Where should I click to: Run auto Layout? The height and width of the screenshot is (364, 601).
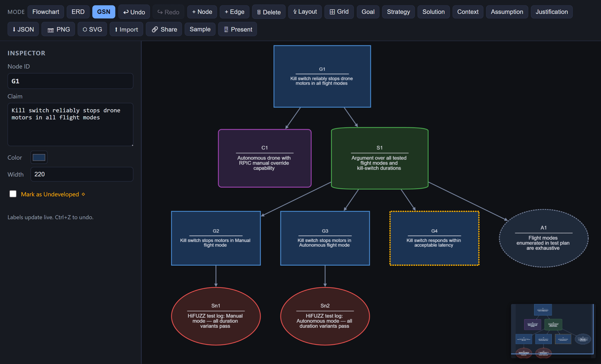(x=305, y=12)
